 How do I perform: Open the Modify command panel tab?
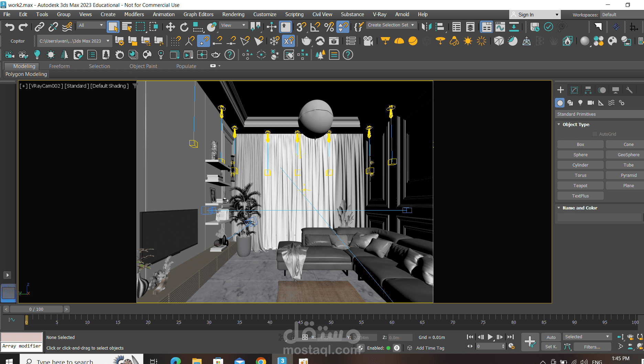[574, 90]
